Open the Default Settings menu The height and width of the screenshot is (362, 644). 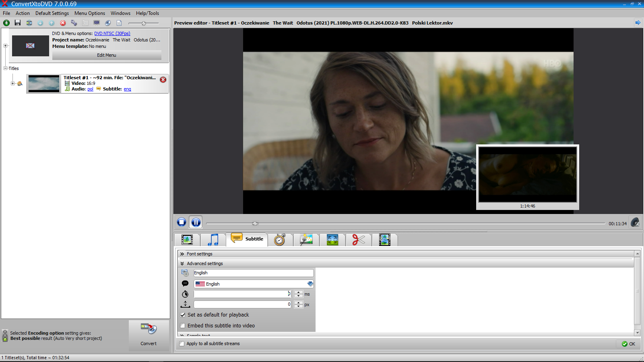coord(52,13)
